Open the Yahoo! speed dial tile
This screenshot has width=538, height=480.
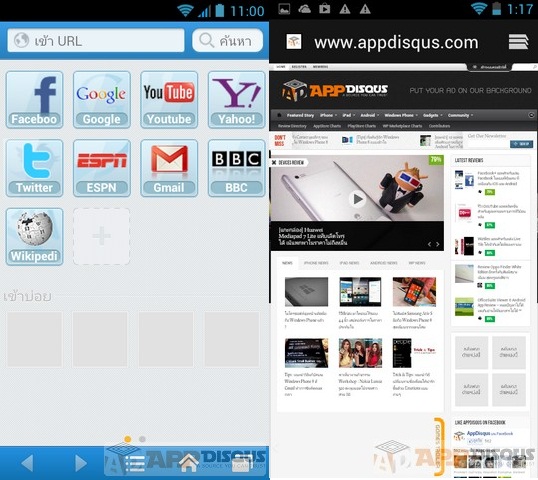click(x=236, y=99)
